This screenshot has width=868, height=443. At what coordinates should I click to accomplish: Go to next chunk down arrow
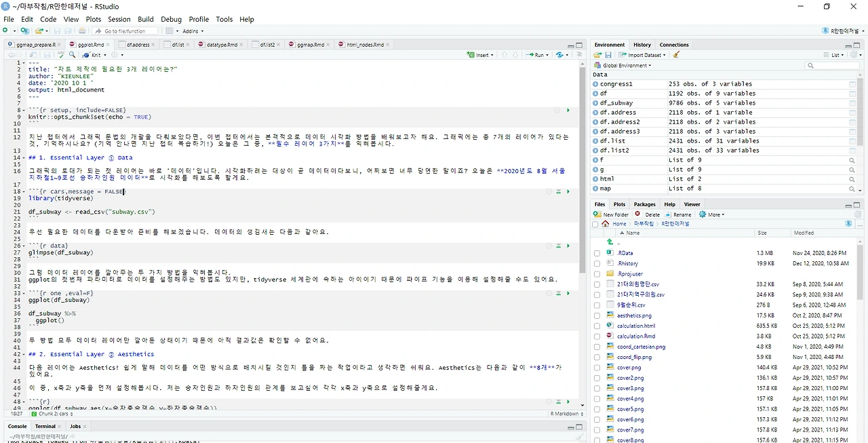coord(515,54)
